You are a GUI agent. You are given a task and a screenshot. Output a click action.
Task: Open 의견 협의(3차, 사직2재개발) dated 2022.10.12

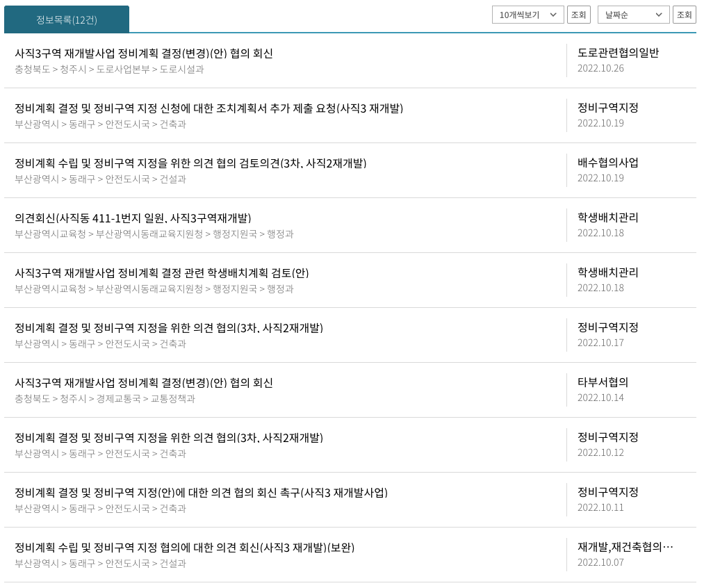coord(169,438)
